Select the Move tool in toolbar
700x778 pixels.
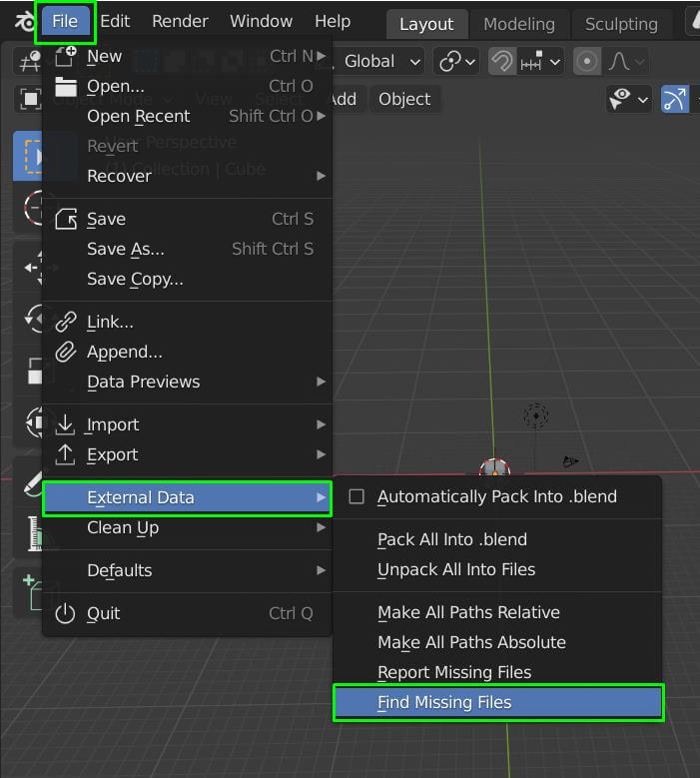(32, 265)
